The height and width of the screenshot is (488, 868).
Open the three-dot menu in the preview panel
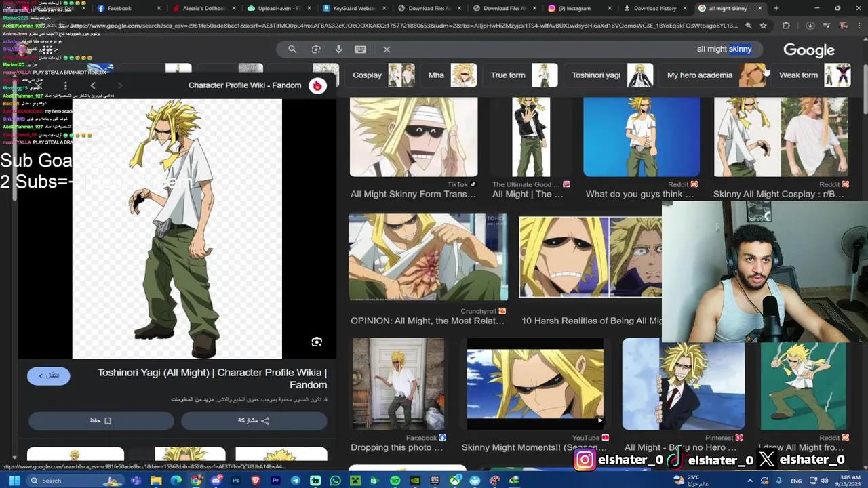[x=65, y=85]
